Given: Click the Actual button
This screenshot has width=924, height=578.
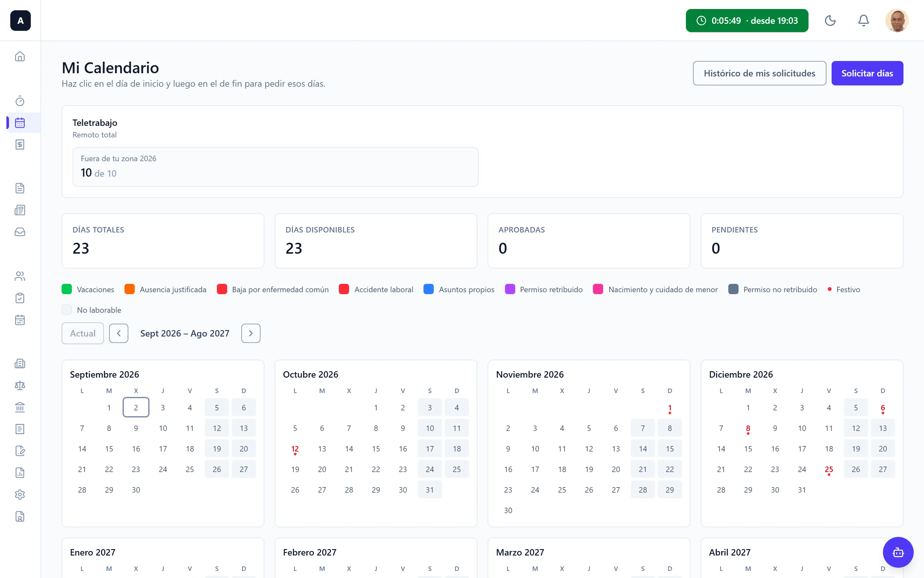Looking at the screenshot, I should pos(82,333).
